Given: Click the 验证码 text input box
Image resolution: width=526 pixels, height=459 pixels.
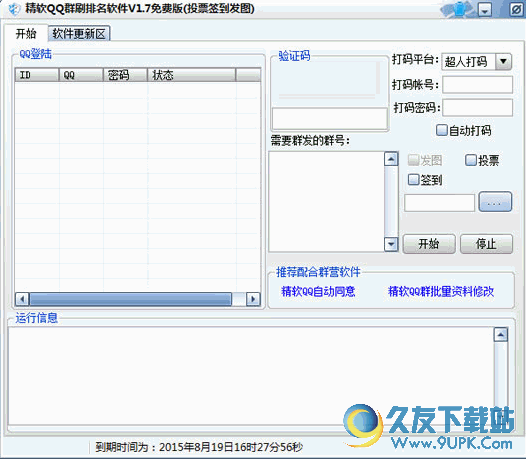Looking at the screenshot, I should (x=330, y=118).
